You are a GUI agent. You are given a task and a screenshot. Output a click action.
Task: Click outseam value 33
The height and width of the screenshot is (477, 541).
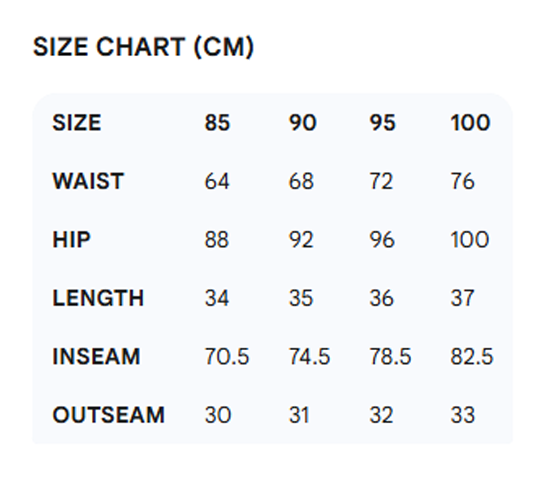click(463, 415)
